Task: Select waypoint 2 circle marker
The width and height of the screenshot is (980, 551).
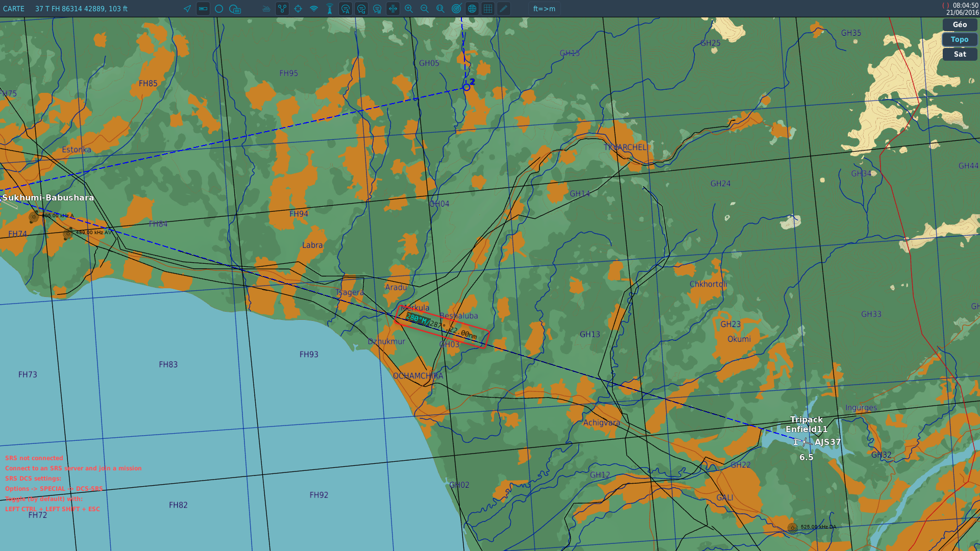Action: click(467, 87)
